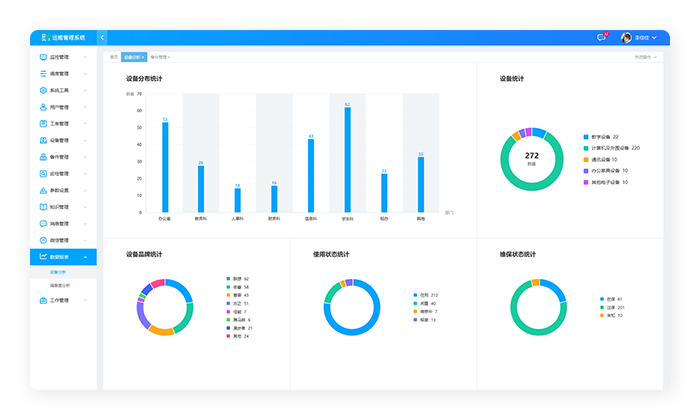The height and width of the screenshot is (420, 700).
Task: Click the 消息管理 chat icon in sidebar
Action: [x=43, y=223]
